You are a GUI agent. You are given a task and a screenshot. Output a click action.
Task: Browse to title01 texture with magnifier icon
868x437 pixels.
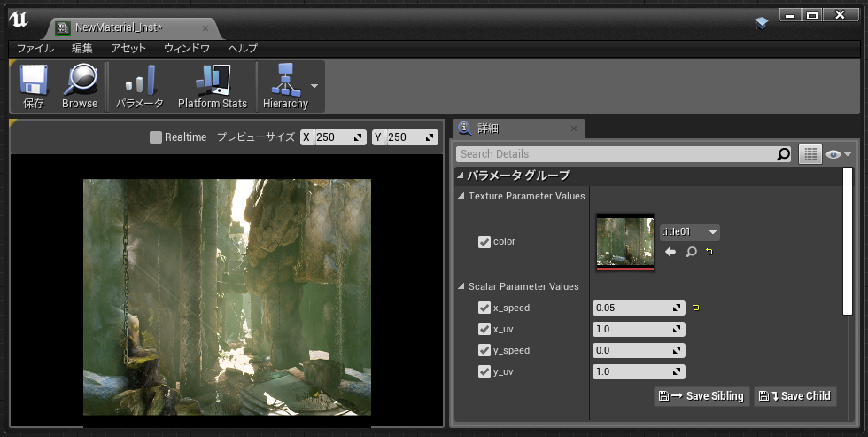(x=692, y=252)
